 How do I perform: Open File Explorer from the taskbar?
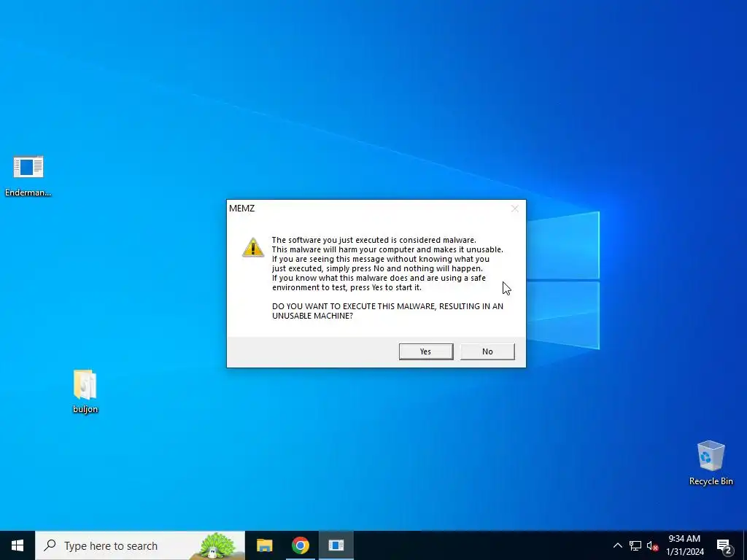pos(264,545)
